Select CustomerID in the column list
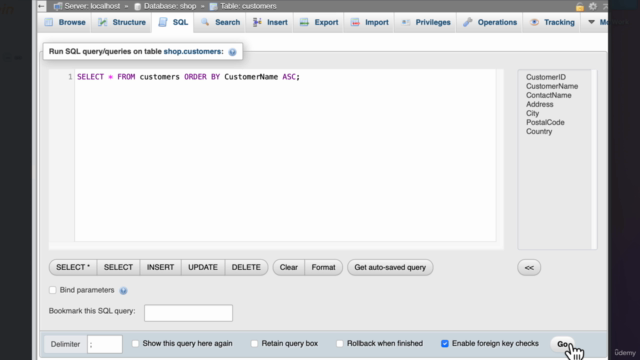Screen dimensions: 640x360 (x=546, y=77)
